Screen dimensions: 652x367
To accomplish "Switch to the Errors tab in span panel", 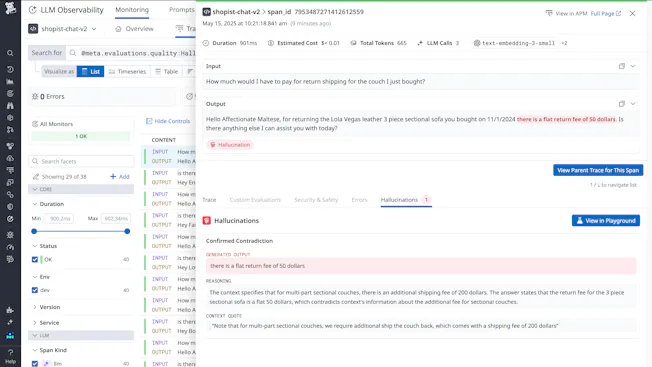I will (x=359, y=200).
